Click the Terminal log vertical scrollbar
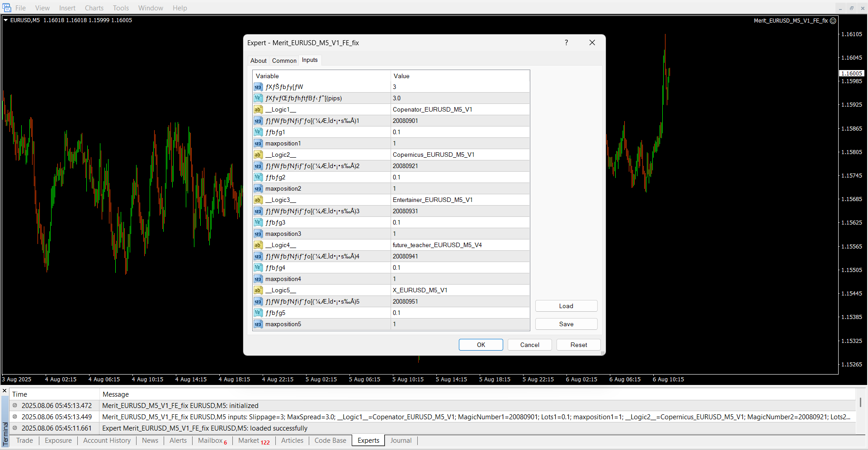Image resolution: width=868 pixels, height=450 pixels. pyautogui.click(x=860, y=402)
